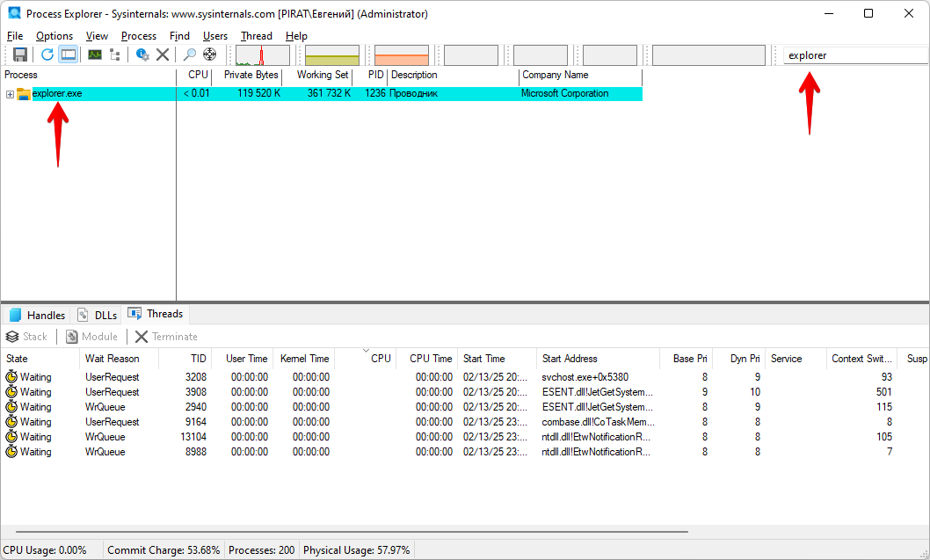Select thread row with TID 13104

(x=465, y=437)
